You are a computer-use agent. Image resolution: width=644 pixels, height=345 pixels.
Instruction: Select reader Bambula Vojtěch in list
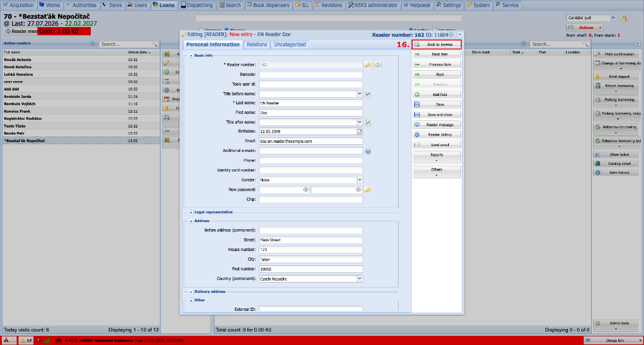click(81, 104)
